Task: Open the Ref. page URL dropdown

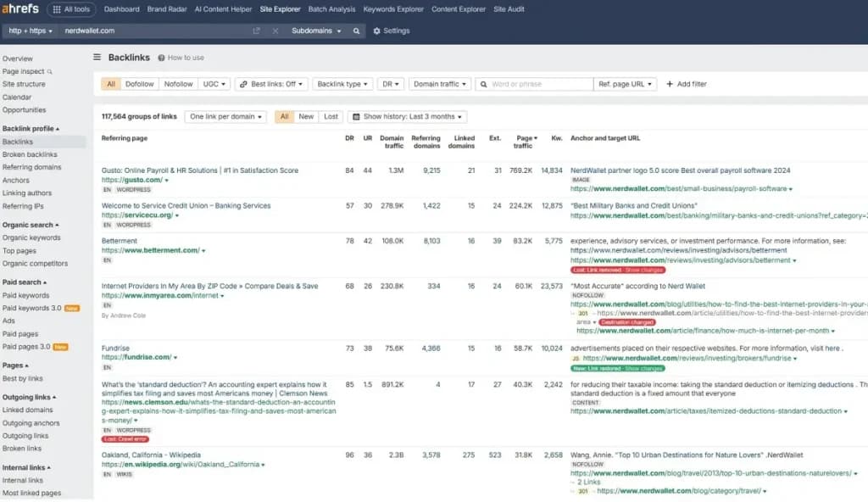Action: (x=625, y=84)
